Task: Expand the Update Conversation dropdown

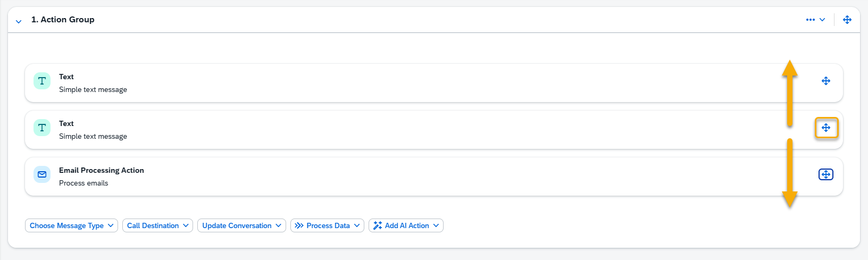Action: [x=242, y=225]
